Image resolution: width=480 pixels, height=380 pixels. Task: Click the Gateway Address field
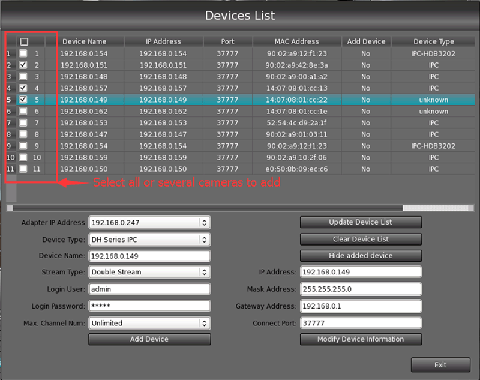[x=361, y=306]
